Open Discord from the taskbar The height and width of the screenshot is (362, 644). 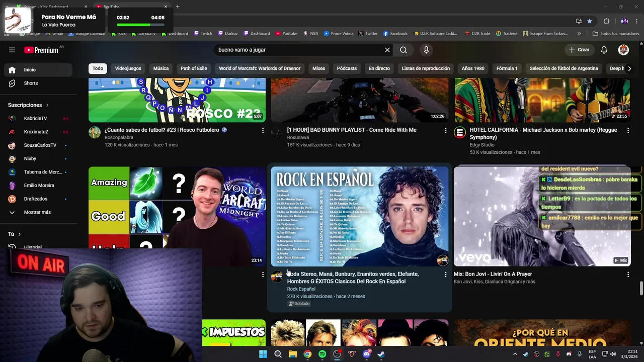(x=367, y=354)
